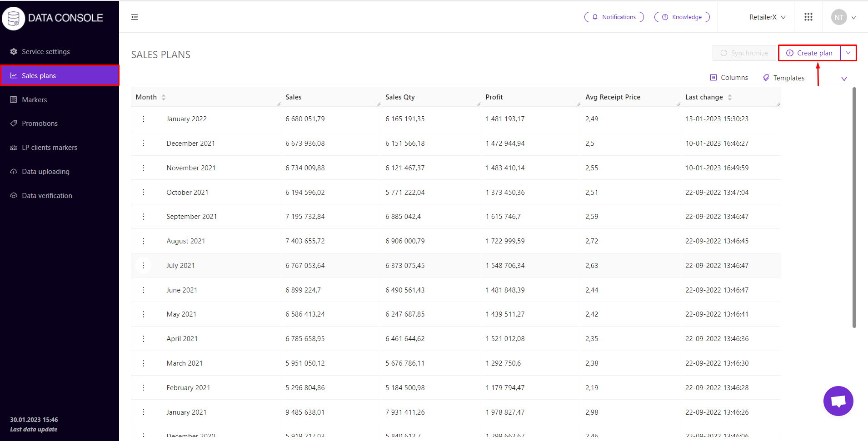The height and width of the screenshot is (441, 868).
Task: Sort table by Last change column
Action: 730,97
